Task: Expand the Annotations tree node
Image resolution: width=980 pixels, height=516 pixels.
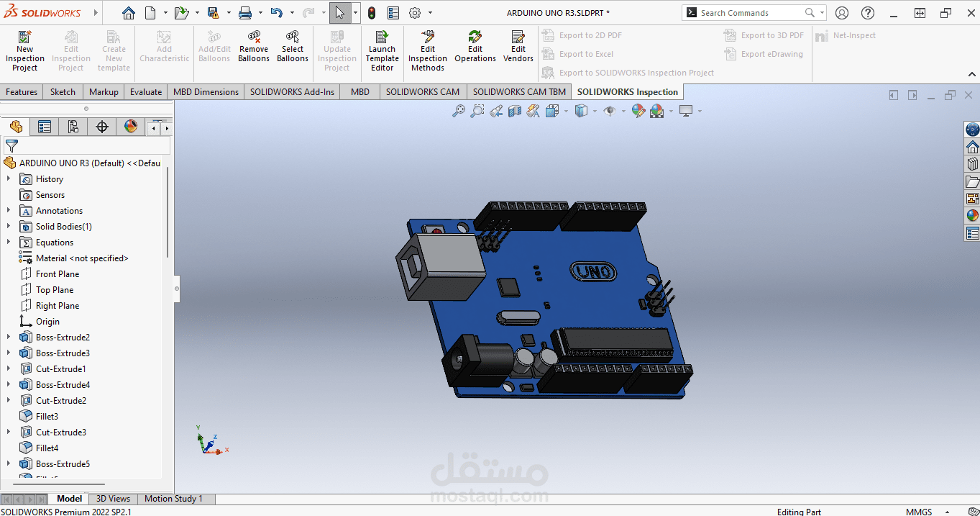Action: tap(9, 210)
